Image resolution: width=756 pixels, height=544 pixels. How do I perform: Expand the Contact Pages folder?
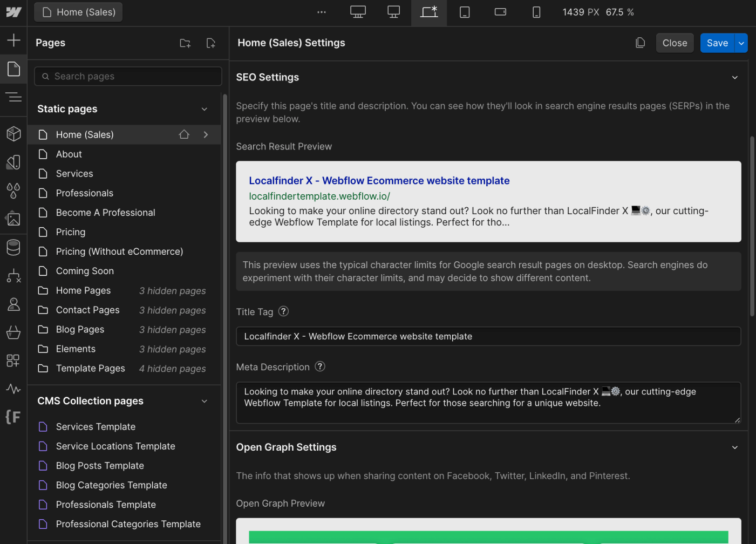[x=124, y=310]
